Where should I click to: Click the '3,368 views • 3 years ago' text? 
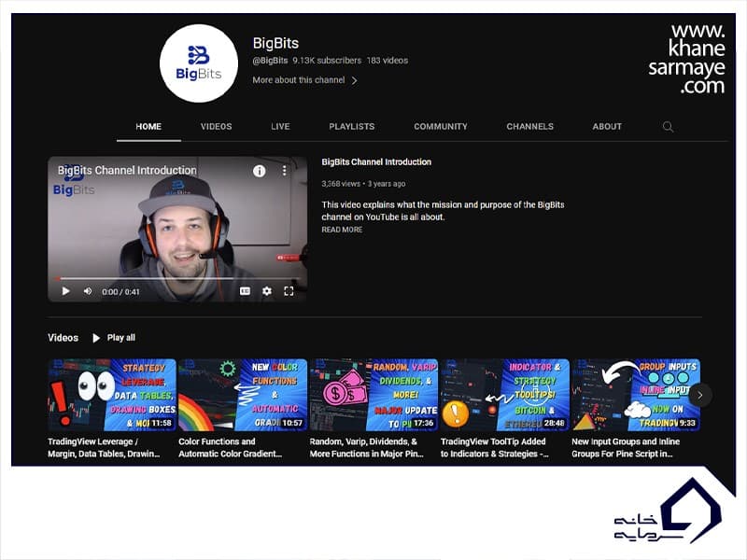[363, 184]
